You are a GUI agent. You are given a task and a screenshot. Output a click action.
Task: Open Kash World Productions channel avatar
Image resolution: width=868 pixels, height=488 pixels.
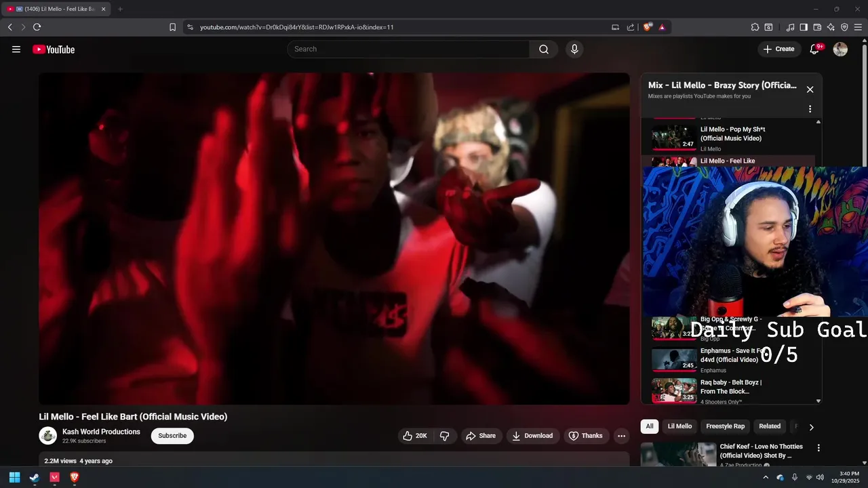tap(47, 436)
